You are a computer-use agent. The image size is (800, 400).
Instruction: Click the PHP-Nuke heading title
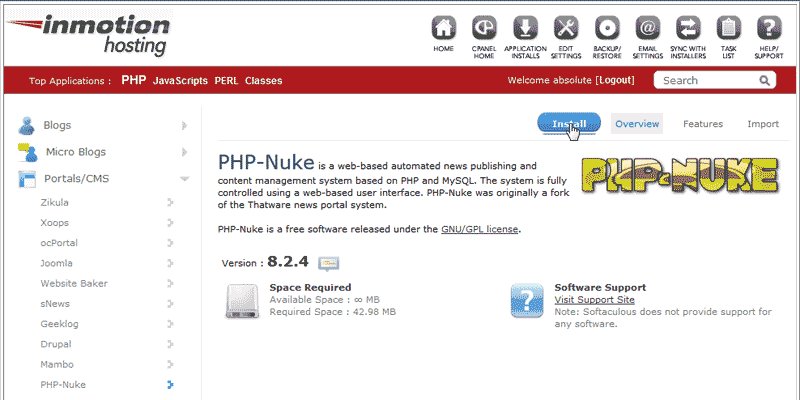266,162
